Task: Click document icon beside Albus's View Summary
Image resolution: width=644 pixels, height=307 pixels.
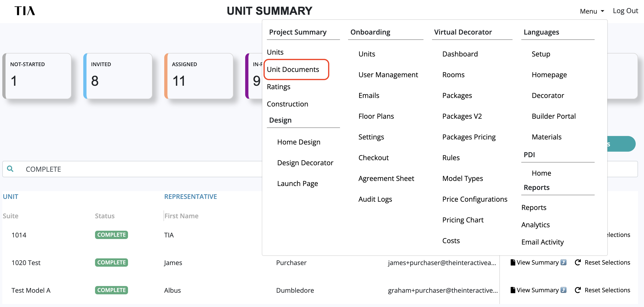Action: coord(513,290)
